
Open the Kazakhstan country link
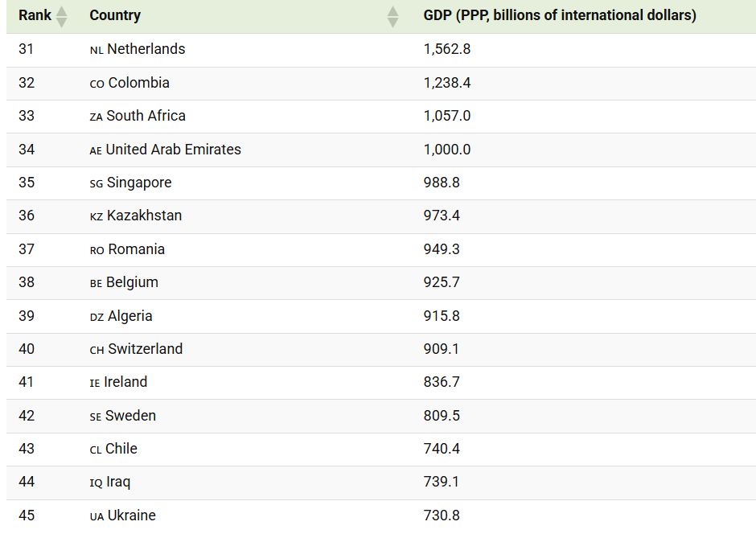pos(144,216)
